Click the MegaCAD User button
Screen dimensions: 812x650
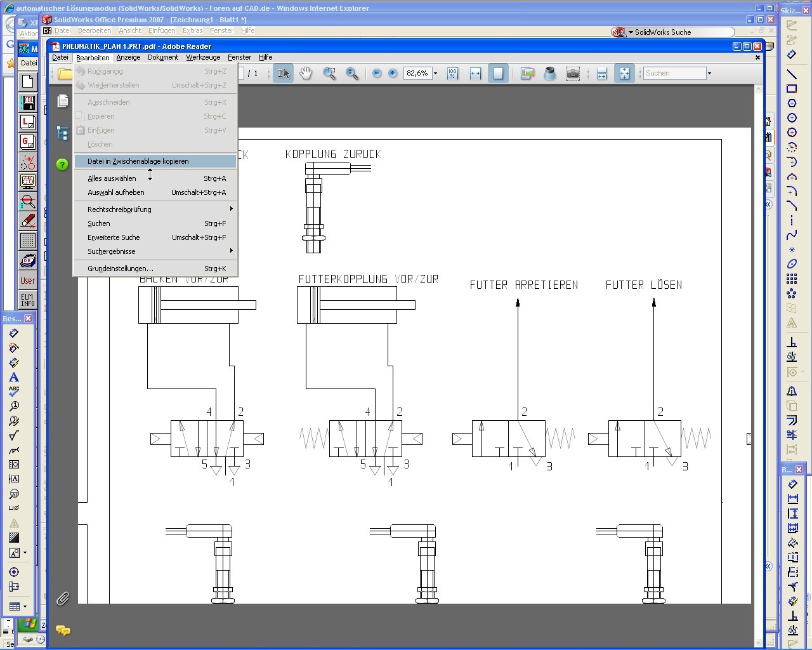27,280
